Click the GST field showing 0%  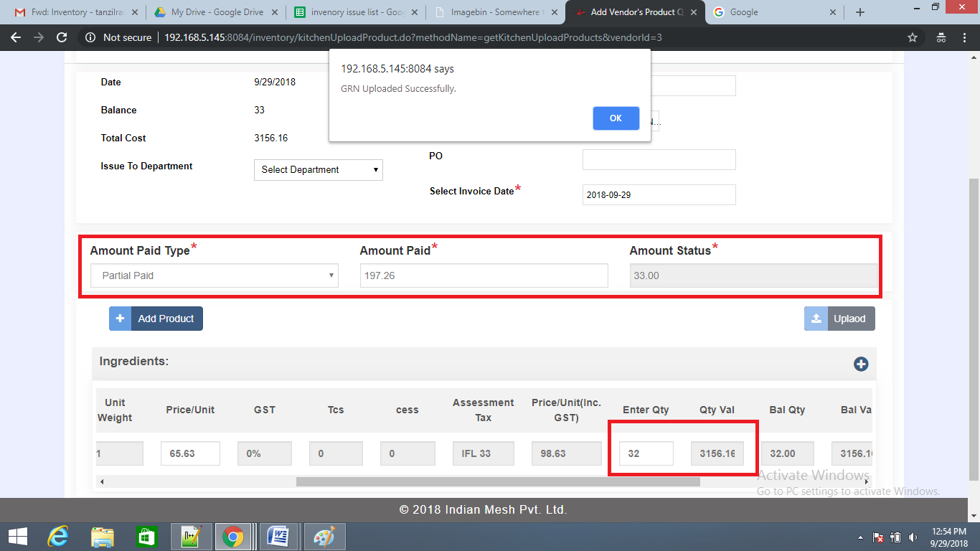[x=264, y=453]
